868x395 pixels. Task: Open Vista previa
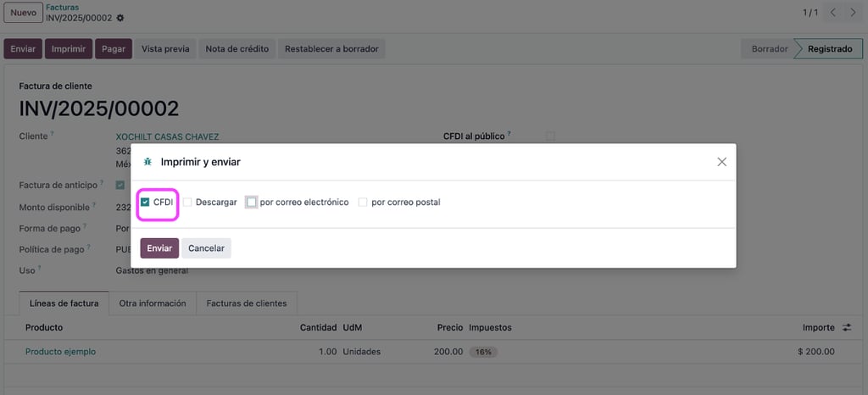point(165,48)
